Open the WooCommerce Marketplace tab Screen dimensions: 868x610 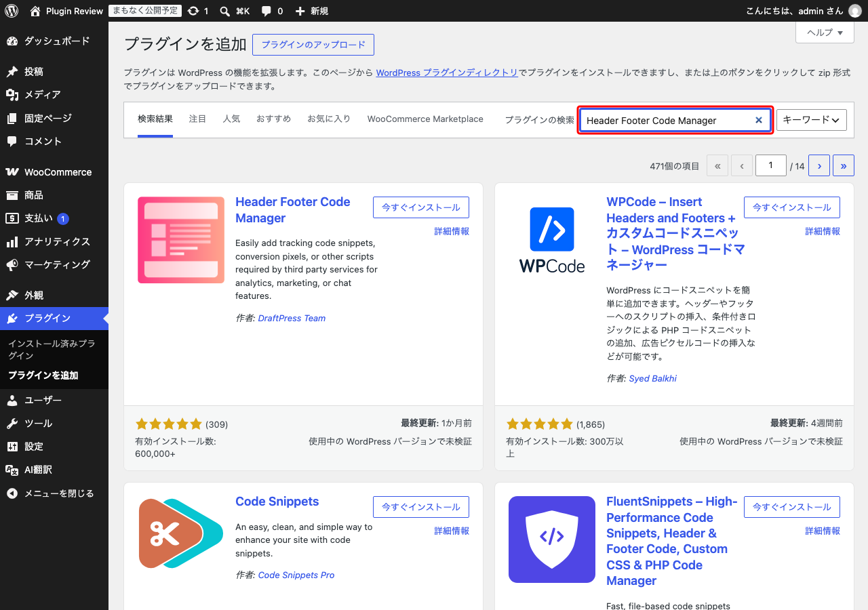(x=425, y=119)
